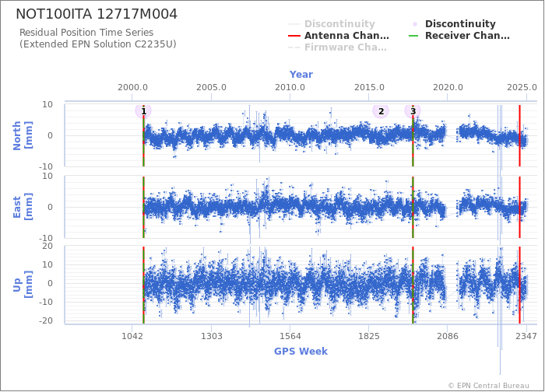The width and height of the screenshot is (545, 392).
Task: Click the solid red antenna change line in Up panel
Action: tap(519, 285)
